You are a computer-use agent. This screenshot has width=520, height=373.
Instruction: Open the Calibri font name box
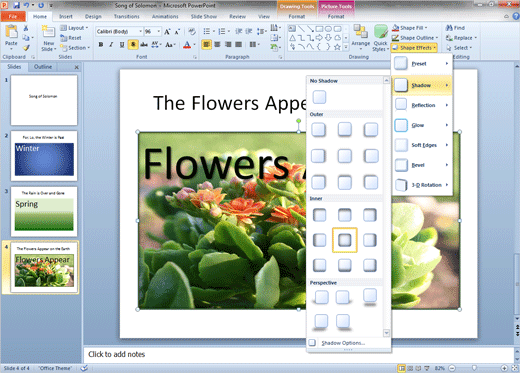pyautogui.click(x=119, y=31)
